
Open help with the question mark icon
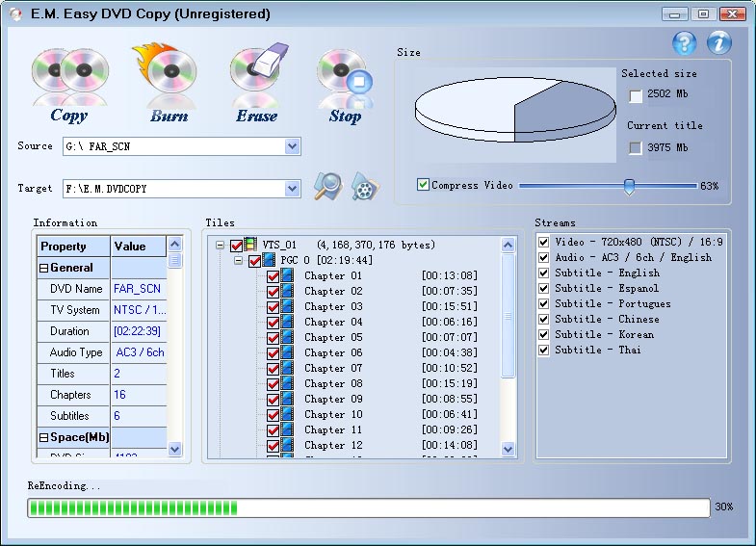click(x=684, y=43)
